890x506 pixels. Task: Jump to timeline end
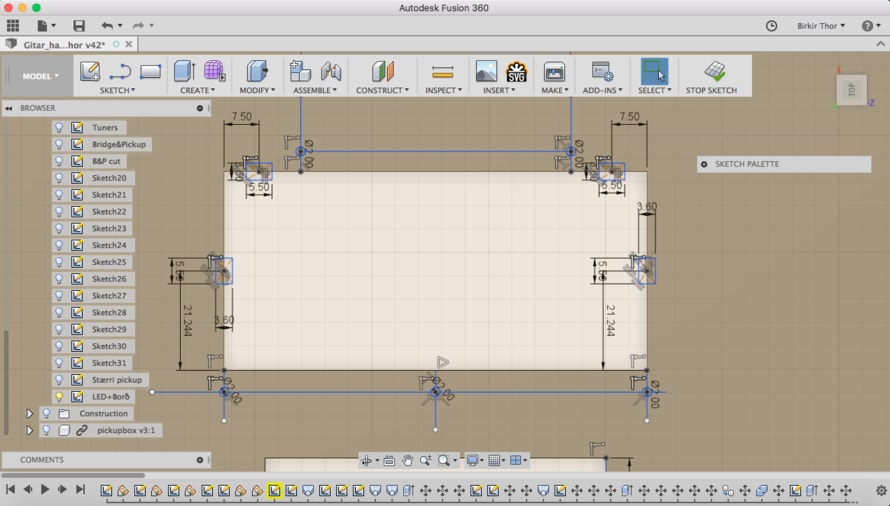81,489
